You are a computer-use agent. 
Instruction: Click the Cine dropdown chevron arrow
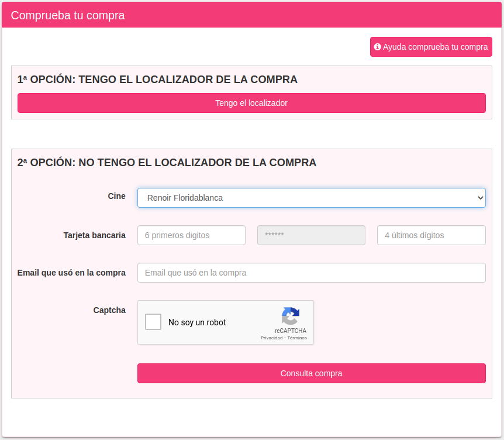(x=481, y=198)
